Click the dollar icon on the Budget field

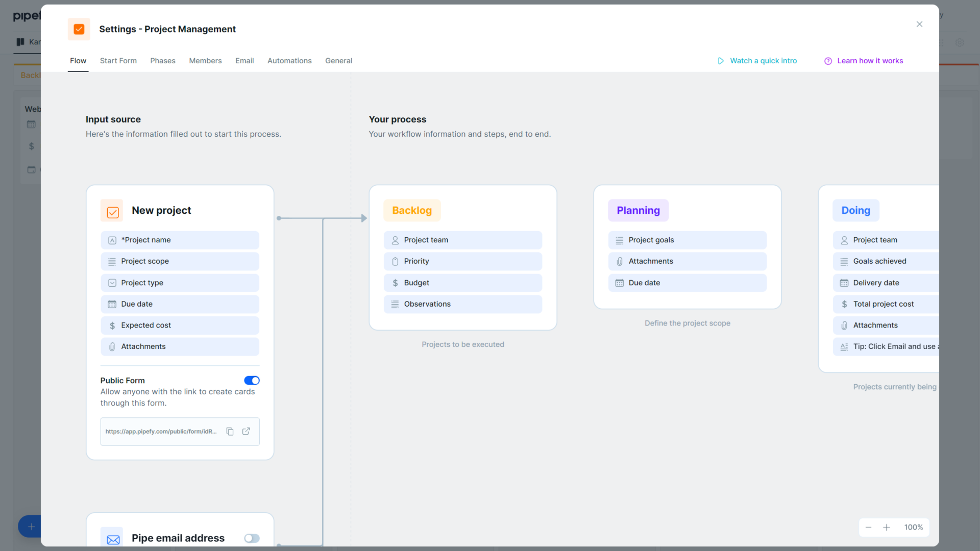tap(394, 283)
